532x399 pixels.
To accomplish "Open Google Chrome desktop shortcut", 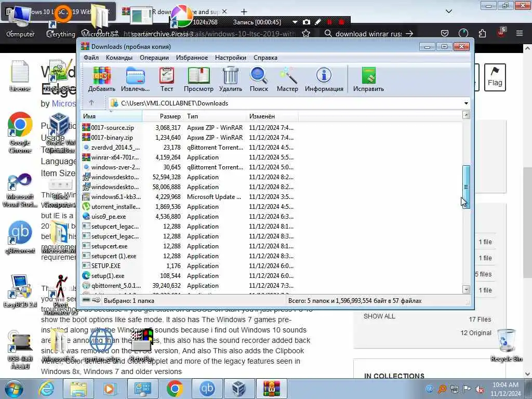I will pyautogui.click(x=20, y=132).
